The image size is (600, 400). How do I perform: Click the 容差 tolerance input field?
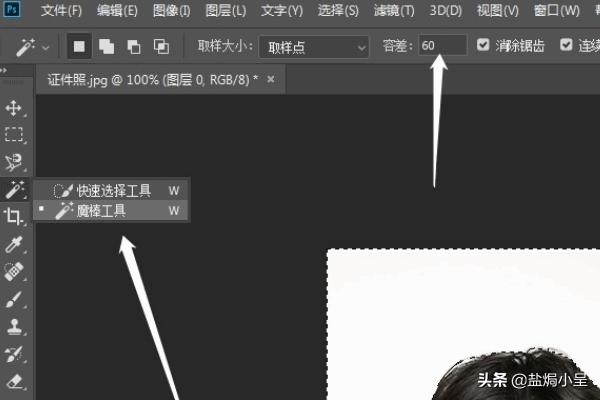tap(441, 46)
